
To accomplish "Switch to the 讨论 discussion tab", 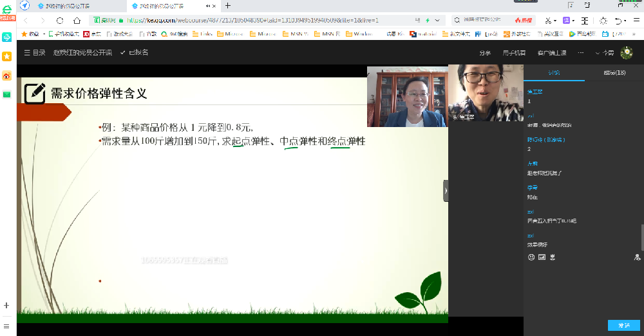I will point(554,73).
